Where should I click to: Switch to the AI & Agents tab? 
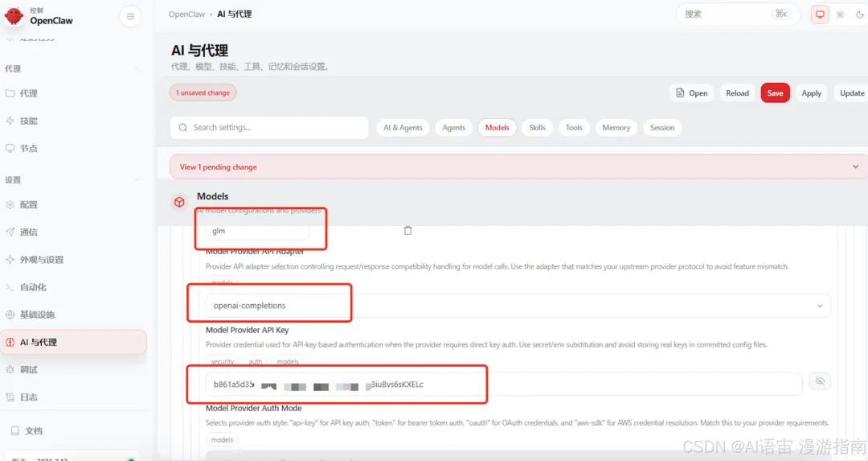coord(403,127)
